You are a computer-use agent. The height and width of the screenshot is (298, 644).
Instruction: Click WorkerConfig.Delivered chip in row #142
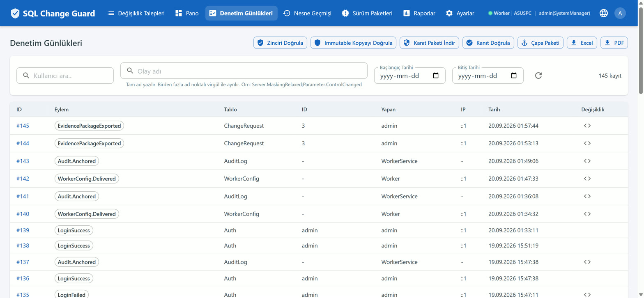[x=87, y=179]
